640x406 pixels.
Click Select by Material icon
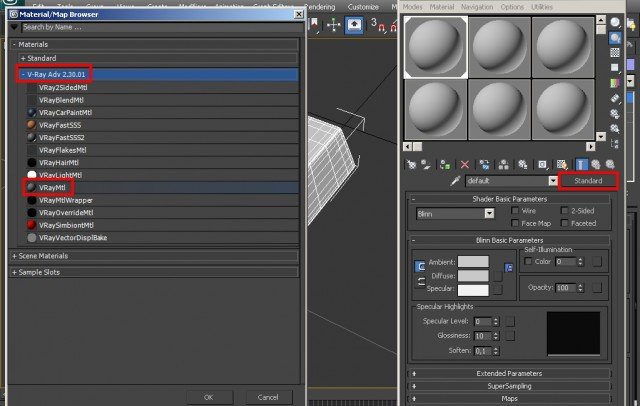(615, 129)
